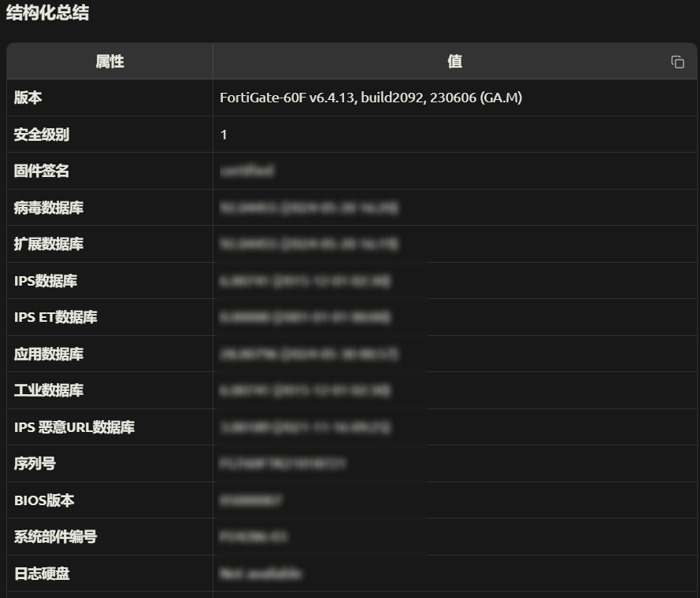Click the 病毒数据库 row label
Viewport: 700px width, 598px height.
click(x=49, y=208)
